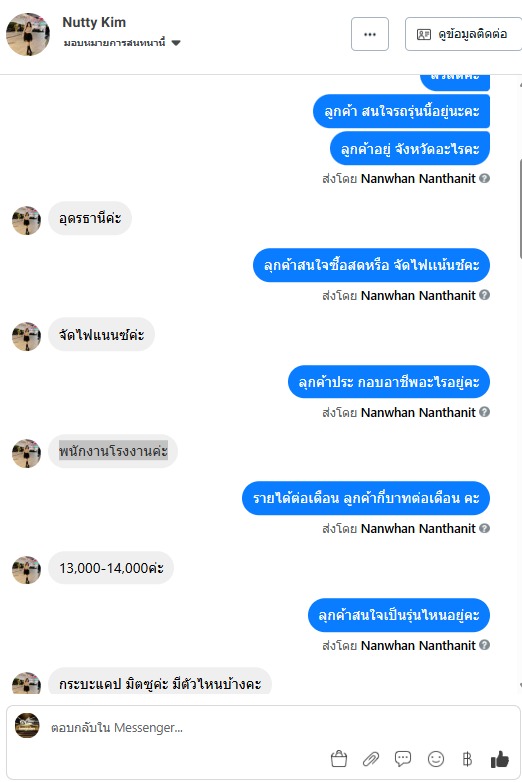The width and height of the screenshot is (522, 782).
Task: Click the page avatar beside reply field
Action: pyautogui.click(x=27, y=725)
